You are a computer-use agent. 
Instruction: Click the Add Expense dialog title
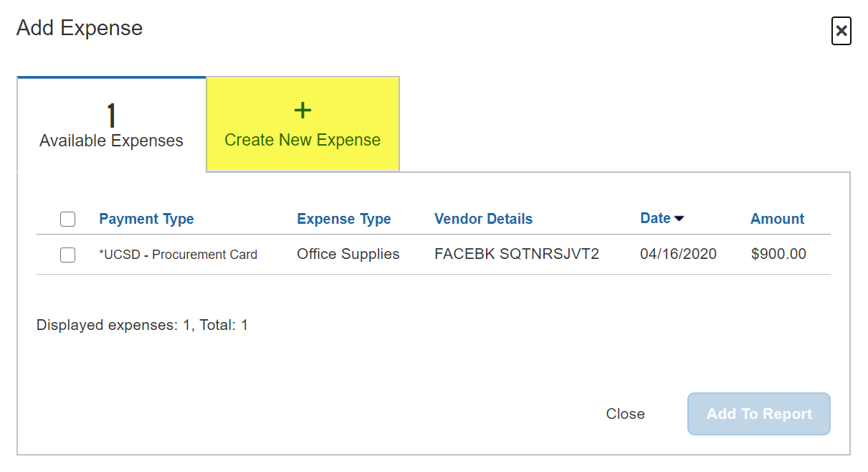click(x=79, y=28)
